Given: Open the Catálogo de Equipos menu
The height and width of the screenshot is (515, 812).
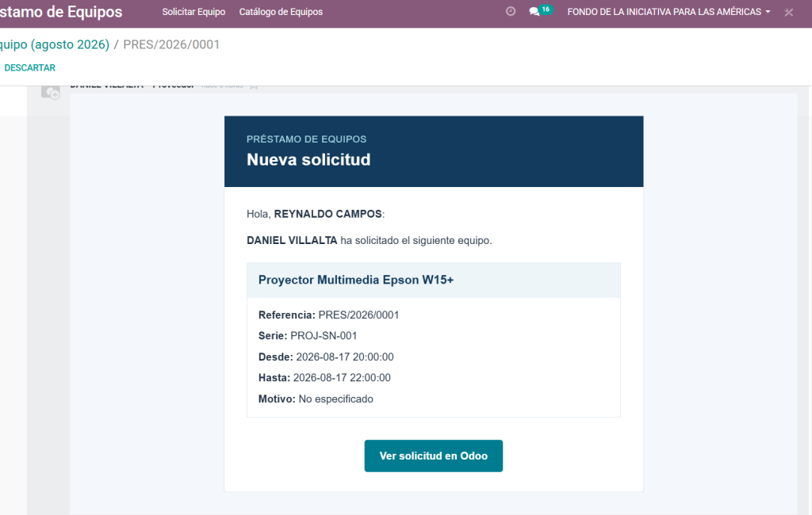Looking at the screenshot, I should coord(281,12).
